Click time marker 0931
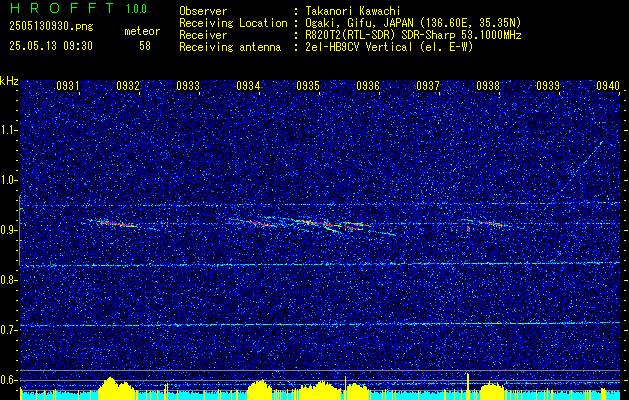 coord(67,85)
